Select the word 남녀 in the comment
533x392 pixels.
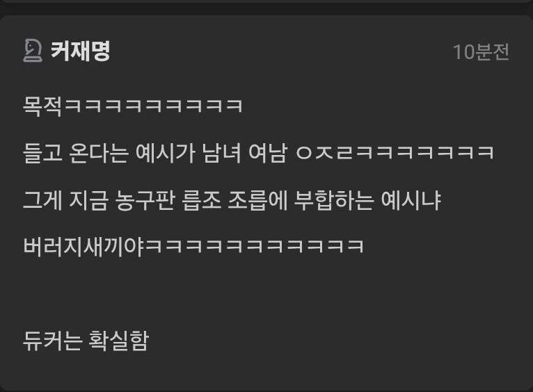click(222, 153)
